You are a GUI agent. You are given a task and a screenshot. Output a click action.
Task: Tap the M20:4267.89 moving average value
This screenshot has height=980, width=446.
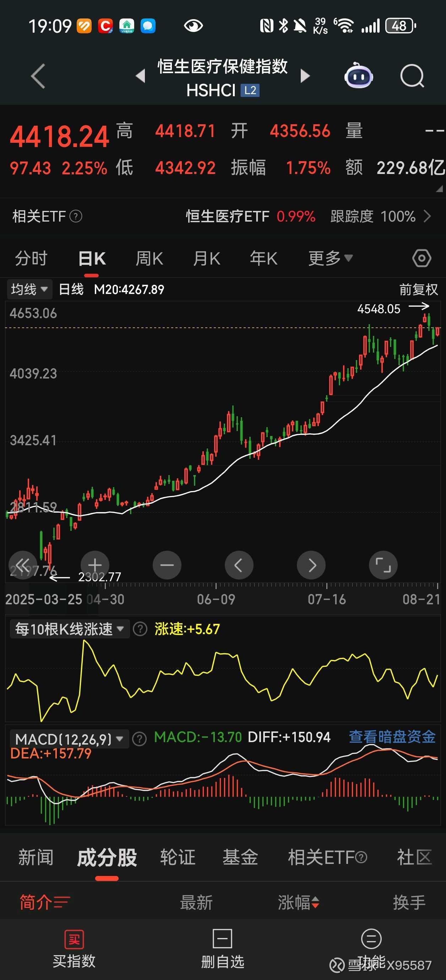click(129, 289)
